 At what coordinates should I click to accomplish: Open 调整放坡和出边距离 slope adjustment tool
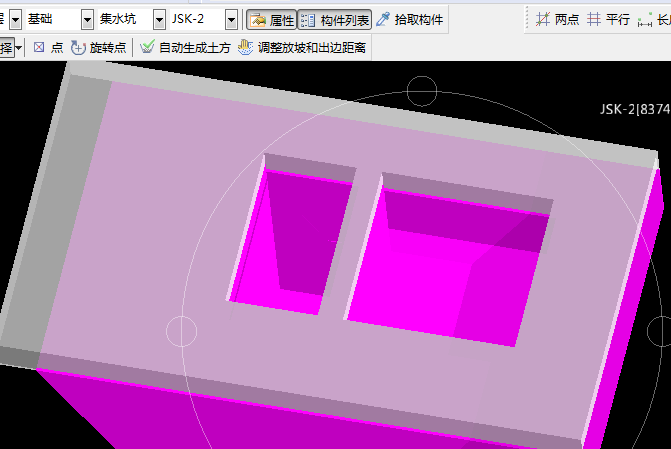click(302, 48)
